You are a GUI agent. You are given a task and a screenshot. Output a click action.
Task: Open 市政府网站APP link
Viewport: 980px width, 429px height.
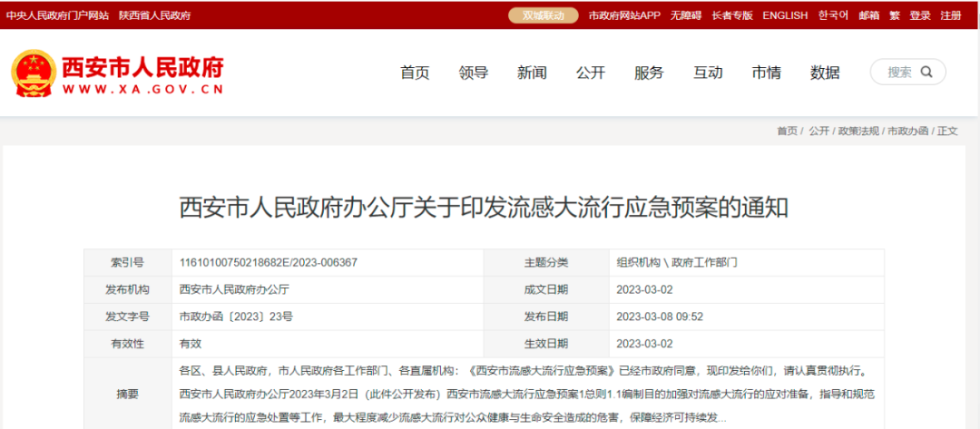(x=623, y=15)
